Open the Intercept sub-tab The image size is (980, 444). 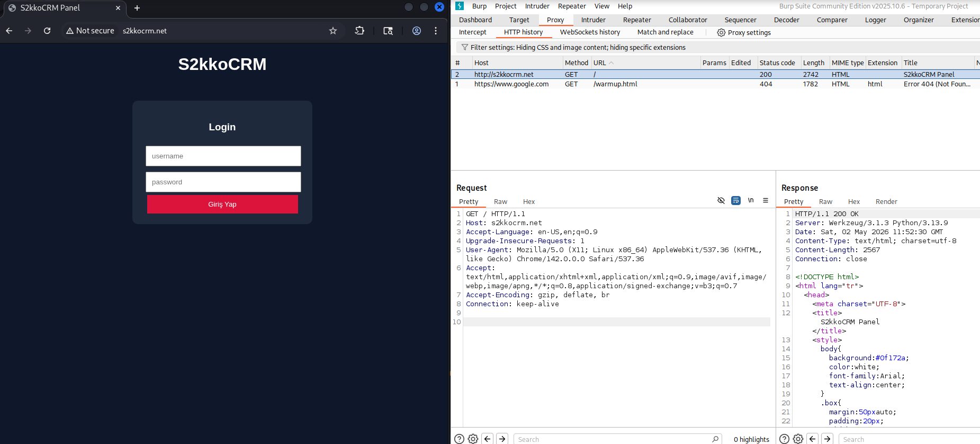coord(473,32)
